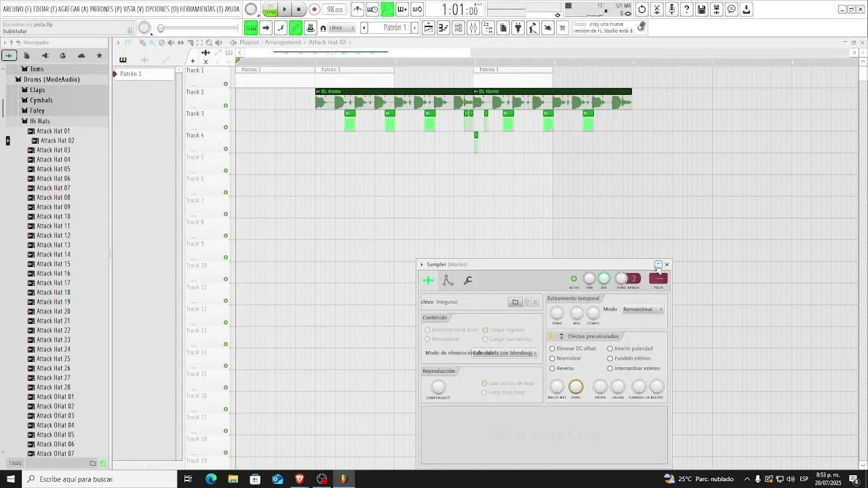The height and width of the screenshot is (488, 868).
Task: Toggle the metronome icon
Action: tap(357, 9)
